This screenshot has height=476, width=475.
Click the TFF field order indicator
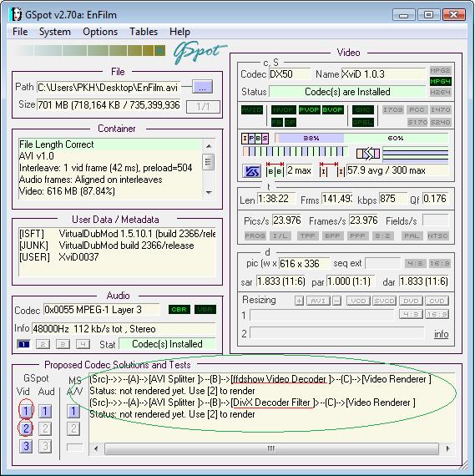307,235
